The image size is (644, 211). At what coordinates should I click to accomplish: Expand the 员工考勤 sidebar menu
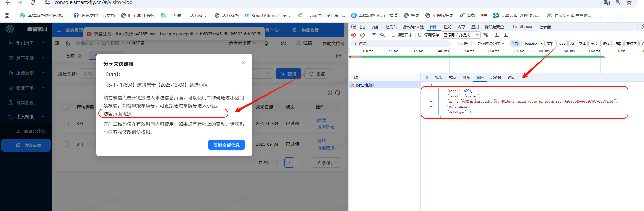pos(26,58)
